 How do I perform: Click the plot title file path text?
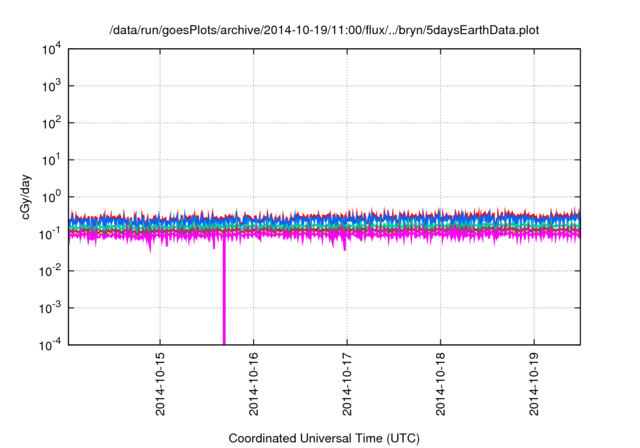point(324,30)
